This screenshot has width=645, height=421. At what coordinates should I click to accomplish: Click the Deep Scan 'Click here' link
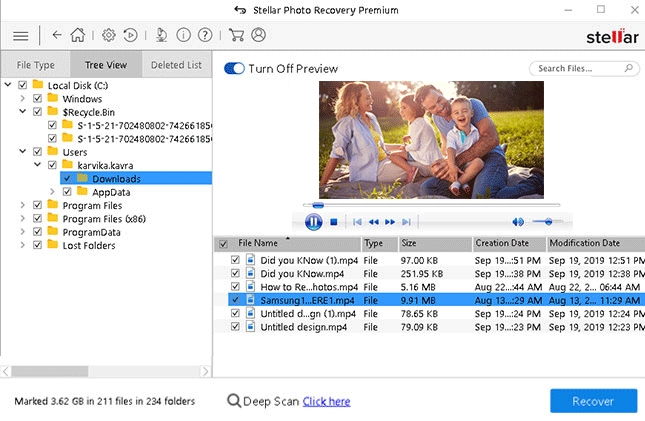tap(326, 402)
